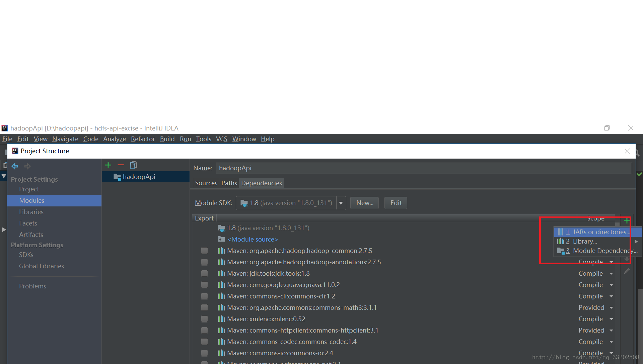Check export box for hadoop-common:2.7.5
Viewport: 643px width, 364px height.
point(204,251)
